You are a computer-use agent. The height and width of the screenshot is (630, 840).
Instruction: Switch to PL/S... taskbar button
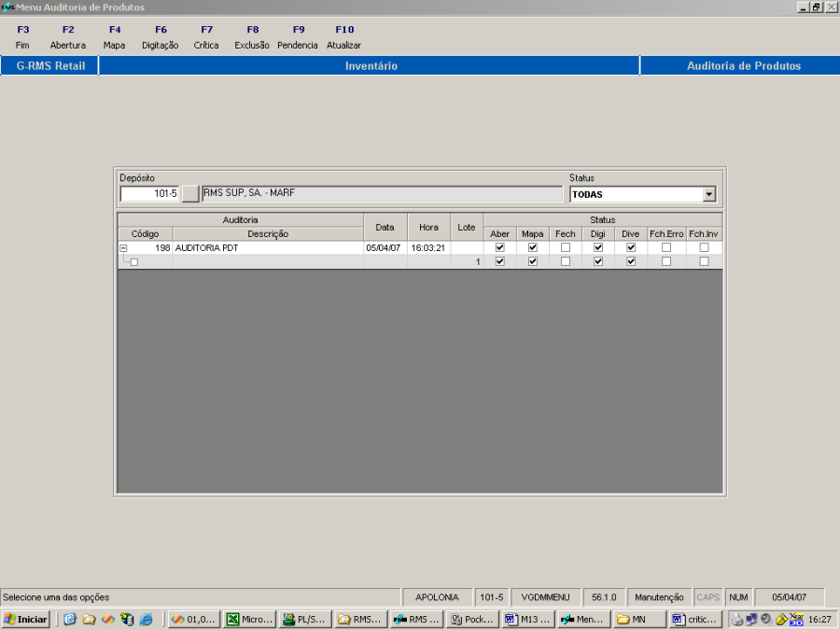click(x=305, y=620)
